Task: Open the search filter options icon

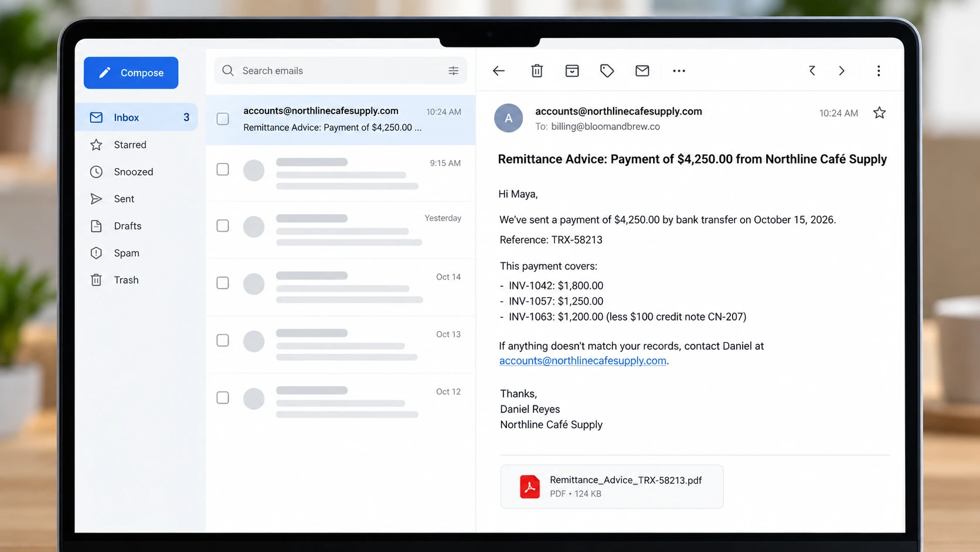Action: (x=454, y=70)
